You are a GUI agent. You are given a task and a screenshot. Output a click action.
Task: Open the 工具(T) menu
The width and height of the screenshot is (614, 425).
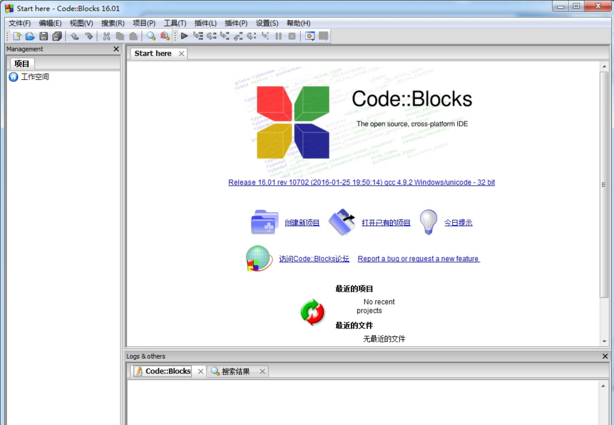tap(175, 23)
